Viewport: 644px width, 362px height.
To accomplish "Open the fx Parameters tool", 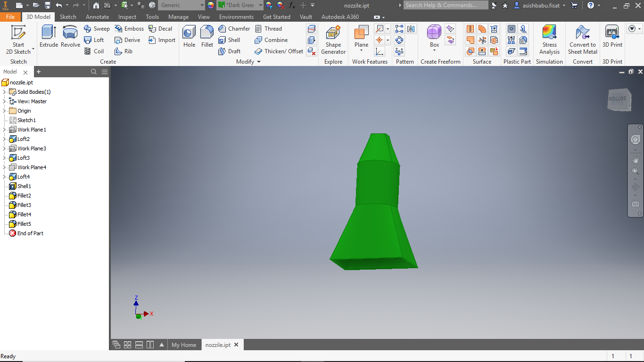I will coord(292,5).
